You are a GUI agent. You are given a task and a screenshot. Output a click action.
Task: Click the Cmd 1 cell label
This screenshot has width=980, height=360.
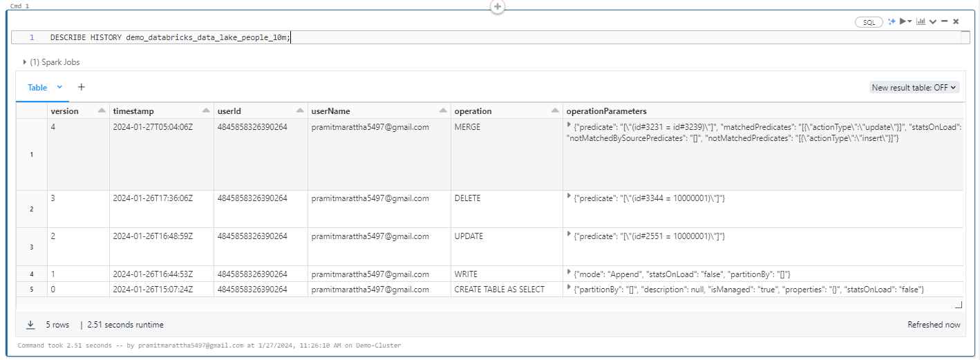point(19,6)
